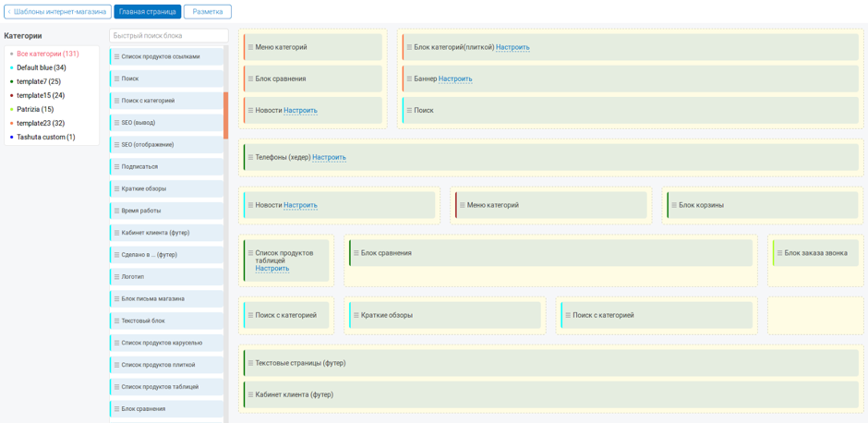Click the Быстрый поиск блока search field
The image size is (868, 423).
168,36
